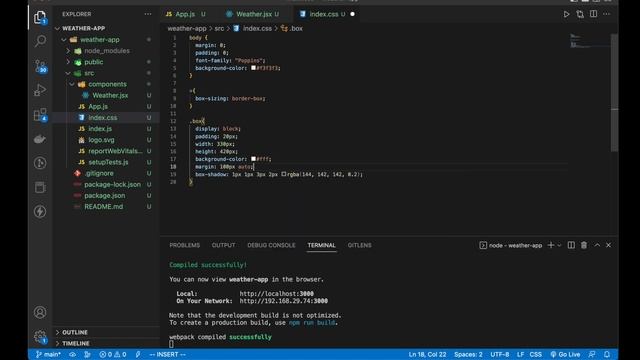Split the terminal panel
The image size is (640, 360).
(571, 245)
